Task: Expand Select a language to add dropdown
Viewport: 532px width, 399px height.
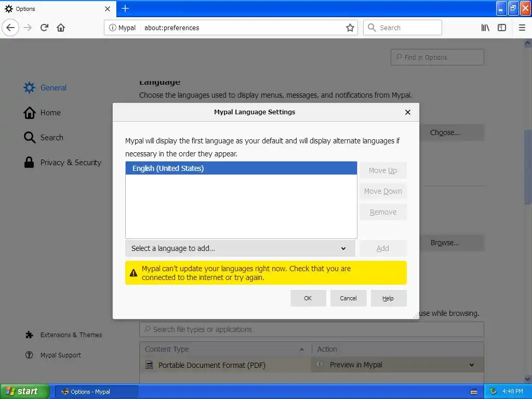Action: 240,248
